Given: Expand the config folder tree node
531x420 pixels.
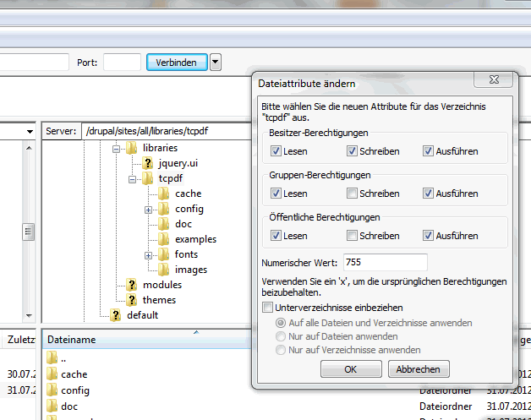Looking at the screenshot, I should click(148, 209).
